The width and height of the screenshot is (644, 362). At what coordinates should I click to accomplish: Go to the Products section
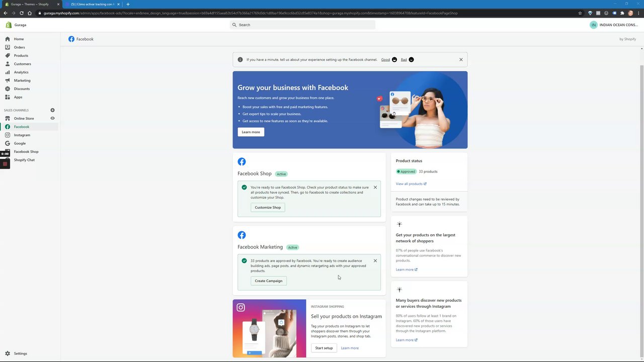pos(21,55)
